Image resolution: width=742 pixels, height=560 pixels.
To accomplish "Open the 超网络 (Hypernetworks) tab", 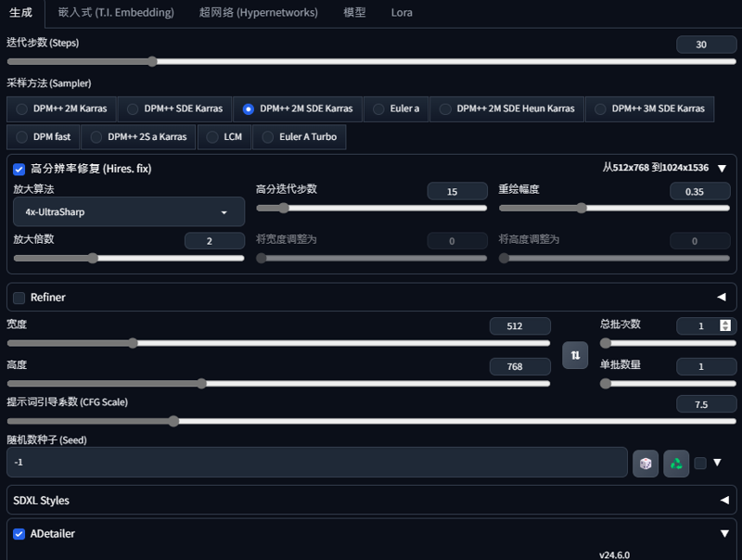I will click(259, 13).
